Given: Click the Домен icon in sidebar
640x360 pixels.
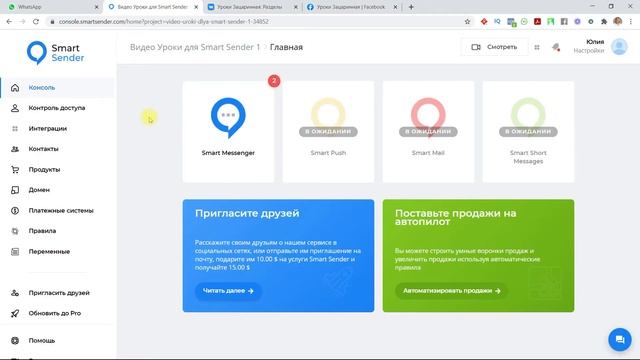Looking at the screenshot, I should click(15, 190).
